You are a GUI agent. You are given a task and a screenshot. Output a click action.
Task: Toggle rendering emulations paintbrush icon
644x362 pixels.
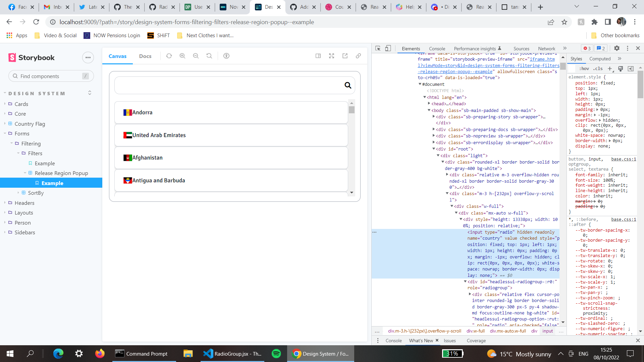[x=621, y=69]
